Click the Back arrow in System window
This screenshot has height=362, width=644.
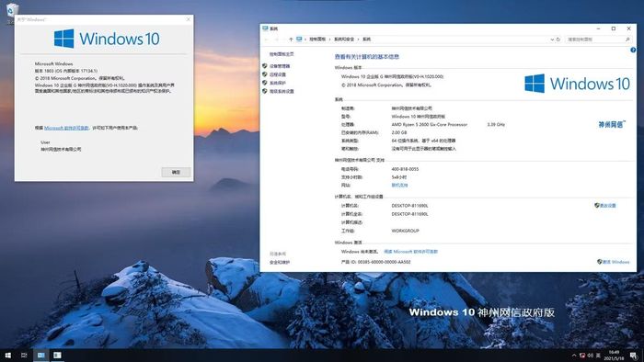click(266, 40)
